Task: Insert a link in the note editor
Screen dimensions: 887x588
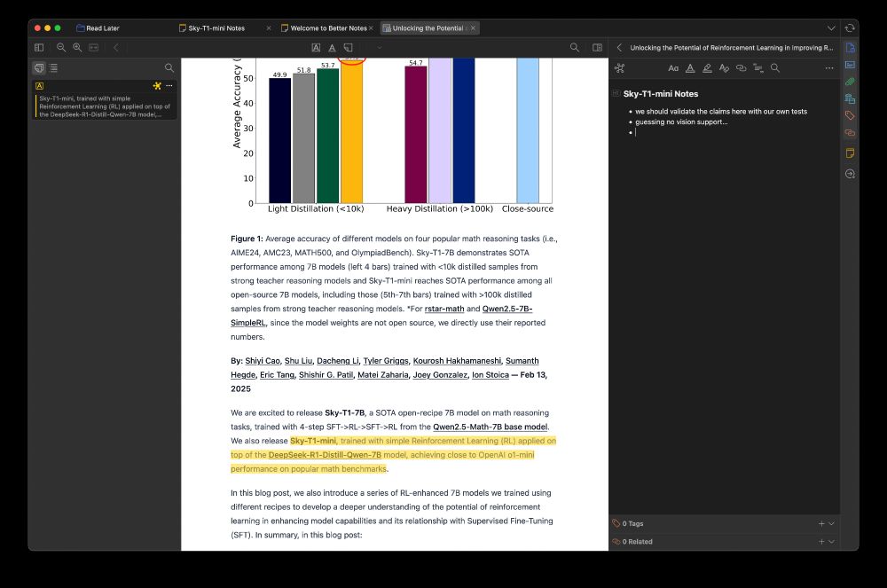Action: (x=741, y=67)
